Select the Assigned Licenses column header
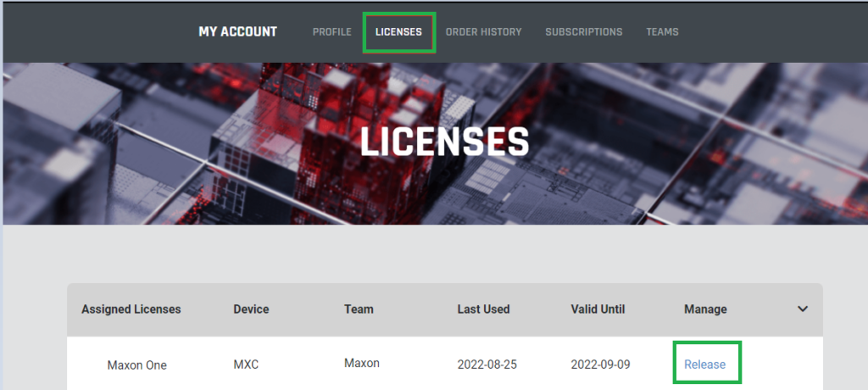 tap(131, 309)
